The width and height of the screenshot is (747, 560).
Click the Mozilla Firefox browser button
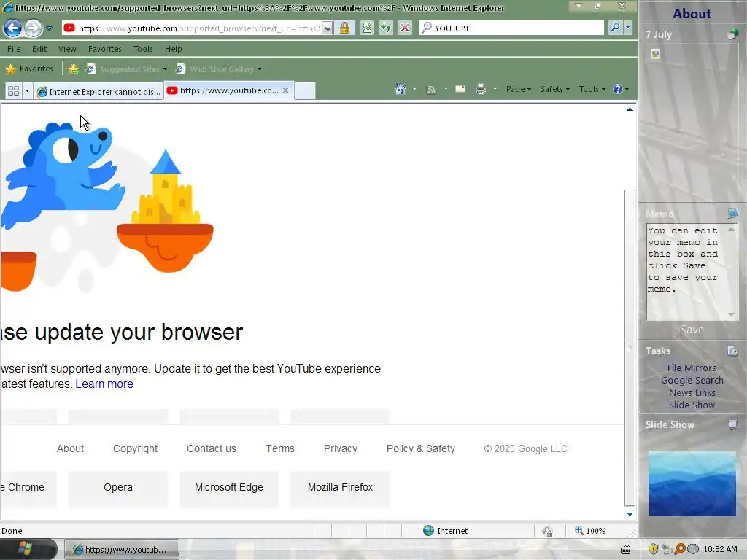tap(340, 488)
